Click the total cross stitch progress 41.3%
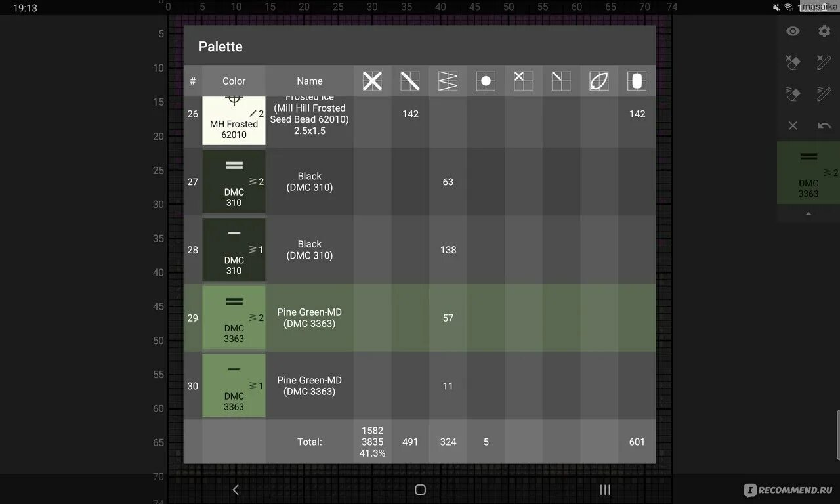The image size is (840, 504). click(x=372, y=453)
